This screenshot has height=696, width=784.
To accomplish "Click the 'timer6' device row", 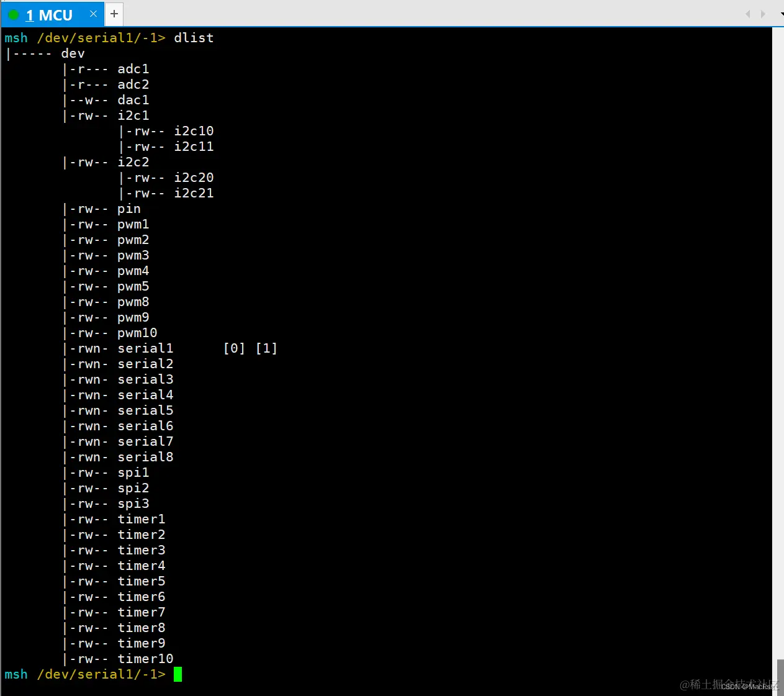I will coord(114,597).
